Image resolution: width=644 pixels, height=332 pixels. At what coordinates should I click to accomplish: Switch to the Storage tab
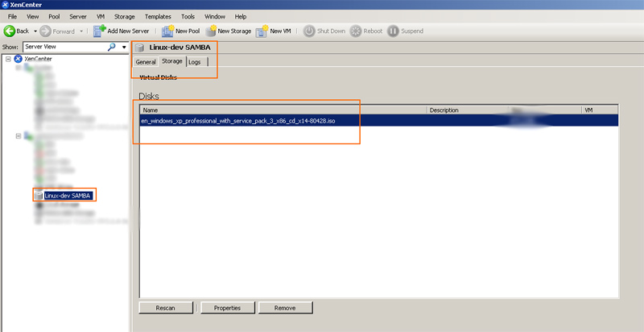coord(172,61)
